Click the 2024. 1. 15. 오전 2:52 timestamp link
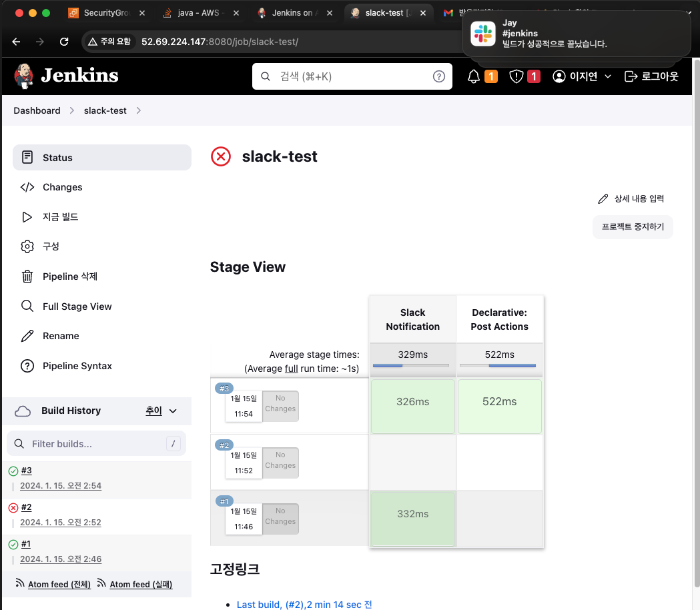Viewport: 700px width, 610px height. (61, 522)
